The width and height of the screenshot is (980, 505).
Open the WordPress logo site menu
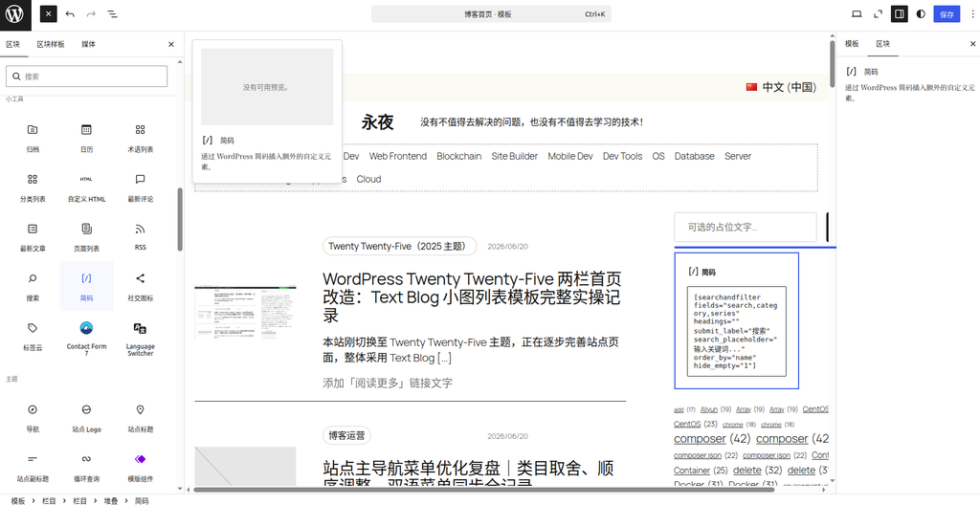(15, 15)
